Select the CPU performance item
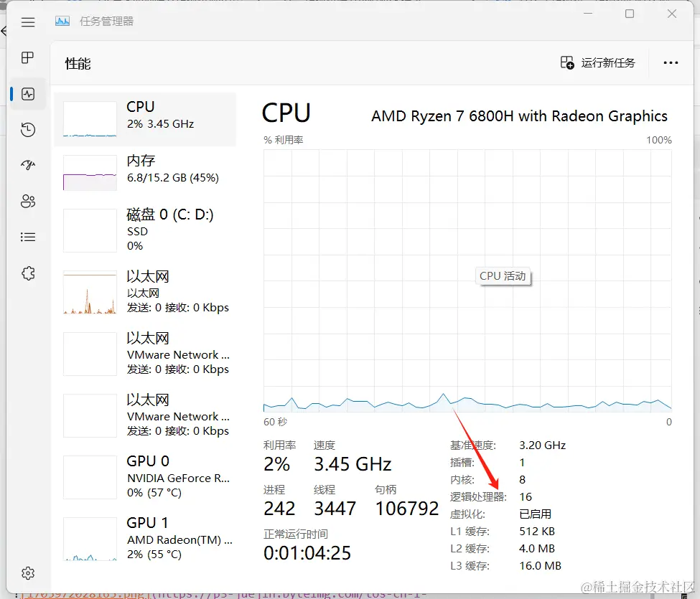Viewport: 700px width, 599px height. [145, 119]
